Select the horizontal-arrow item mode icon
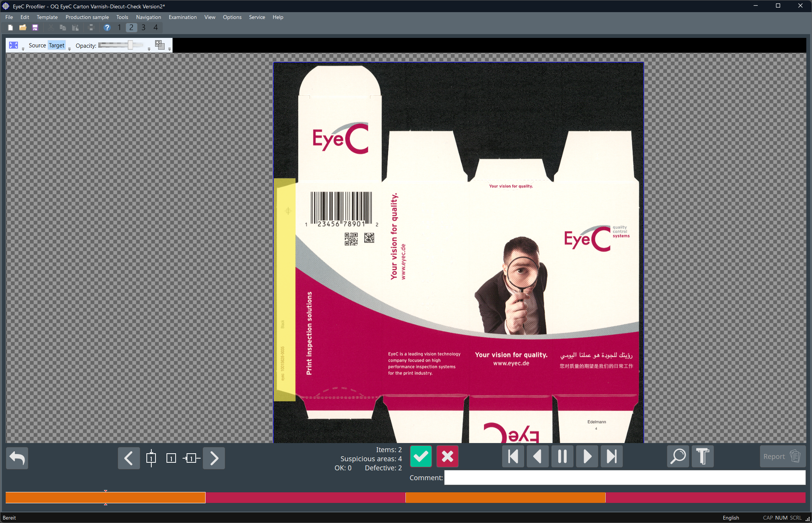This screenshot has width=812, height=523. pyautogui.click(x=192, y=458)
